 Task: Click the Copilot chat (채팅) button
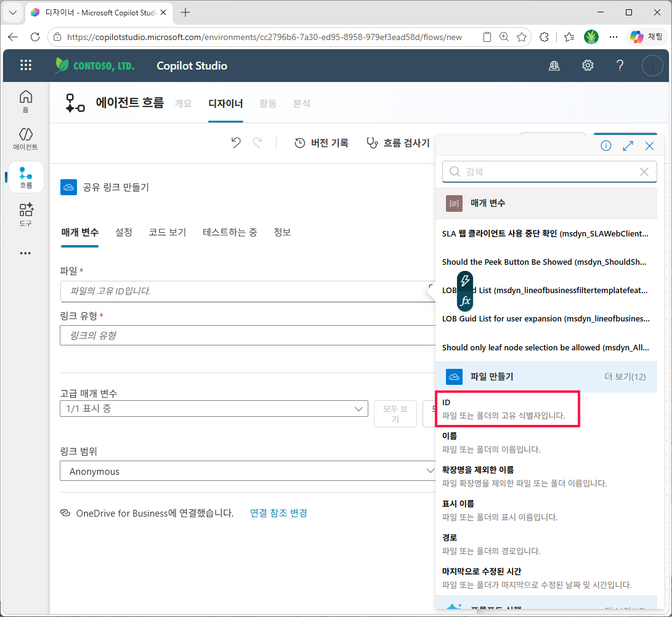[x=647, y=37]
